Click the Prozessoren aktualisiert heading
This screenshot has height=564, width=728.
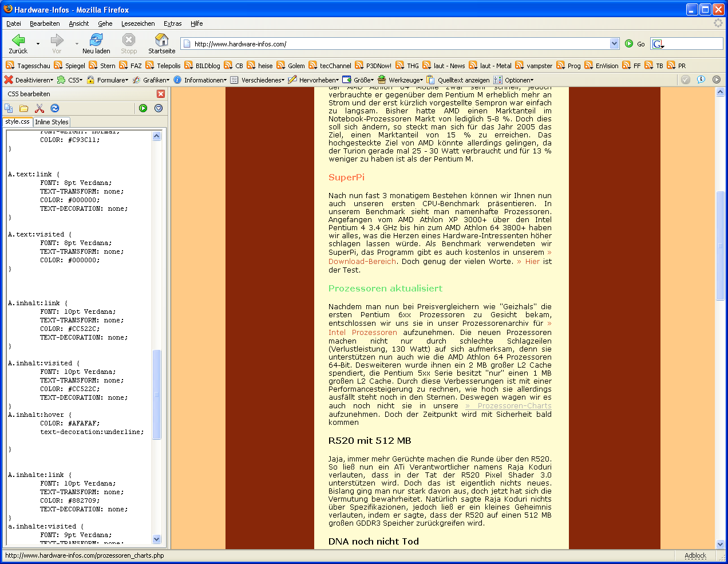click(385, 289)
